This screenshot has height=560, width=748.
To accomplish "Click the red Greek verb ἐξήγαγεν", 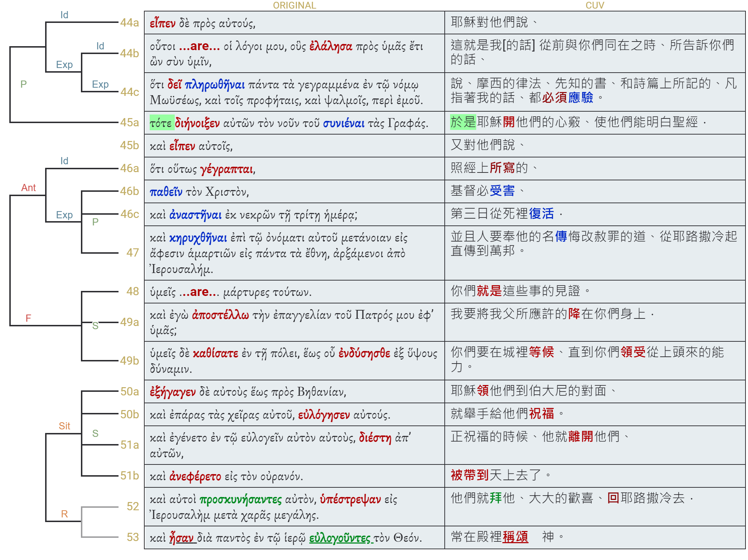I will (x=173, y=392).
